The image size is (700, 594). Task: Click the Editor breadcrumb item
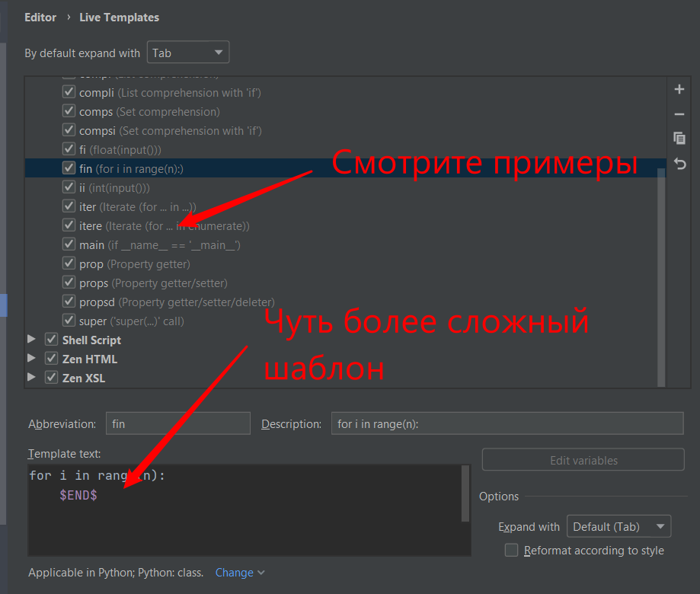[x=40, y=17]
